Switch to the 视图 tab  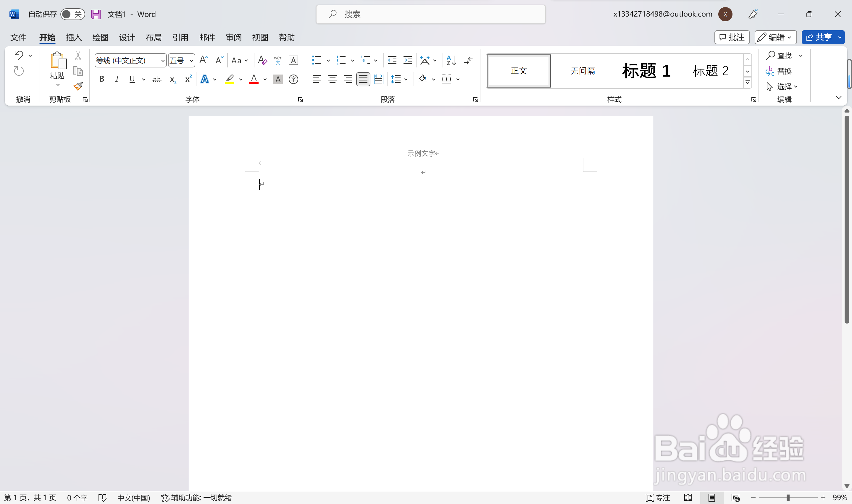click(x=260, y=37)
